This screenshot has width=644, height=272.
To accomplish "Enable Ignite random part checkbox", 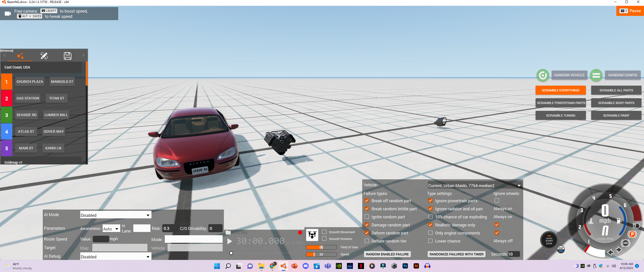I will [367, 217].
